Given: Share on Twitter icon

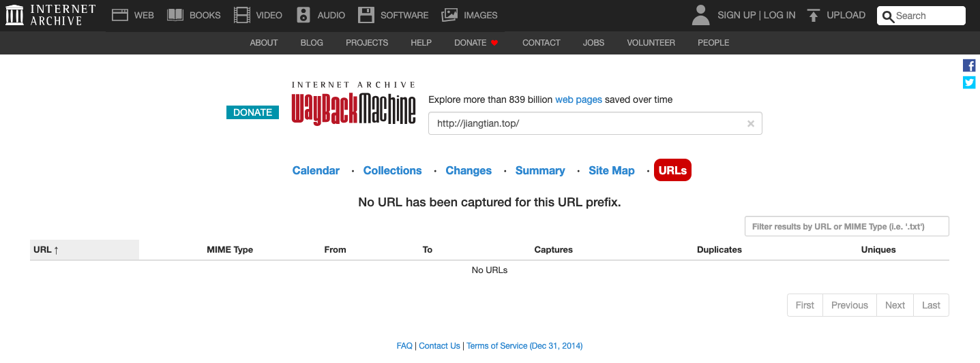Looking at the screenshot, I should (969, 82).
